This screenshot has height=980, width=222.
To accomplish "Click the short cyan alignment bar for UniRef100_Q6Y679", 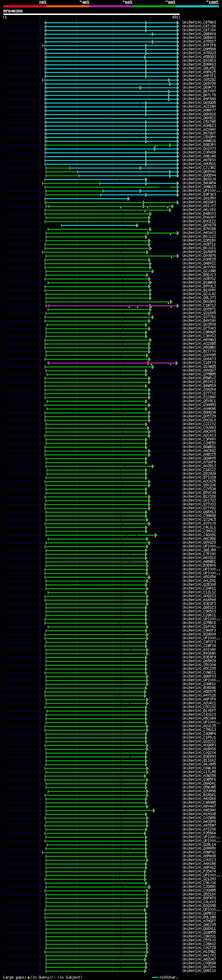I will tap(100, 225).
